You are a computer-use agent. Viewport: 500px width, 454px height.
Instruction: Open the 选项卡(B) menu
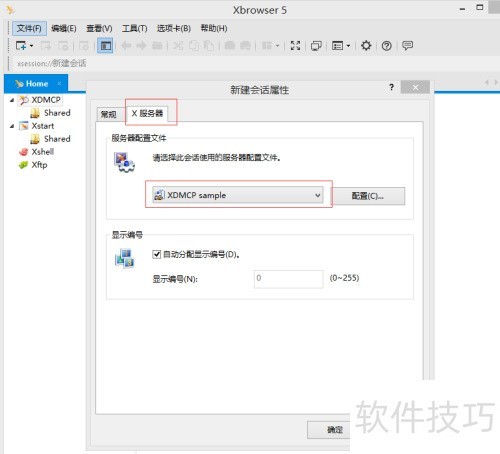[174, 28]
